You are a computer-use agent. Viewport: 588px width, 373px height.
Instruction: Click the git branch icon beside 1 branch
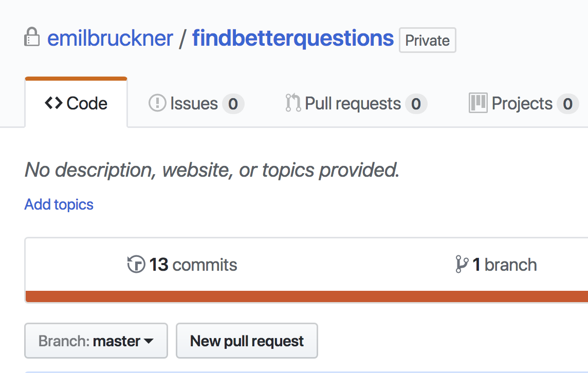click(462, 265)
